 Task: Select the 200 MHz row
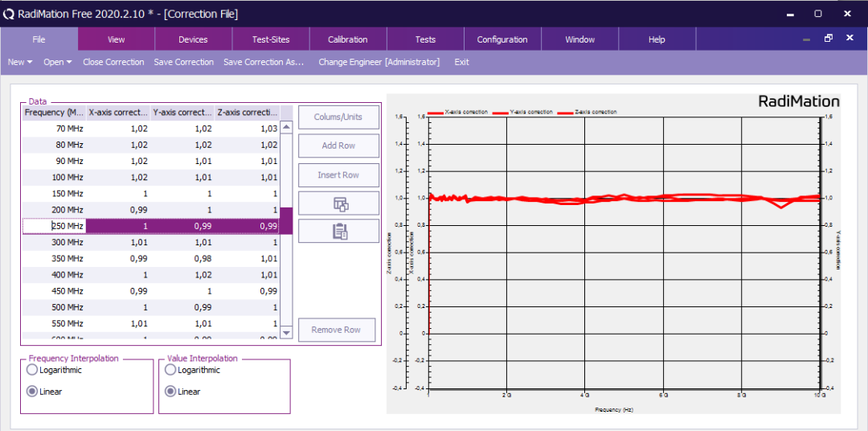click(151, 210)
